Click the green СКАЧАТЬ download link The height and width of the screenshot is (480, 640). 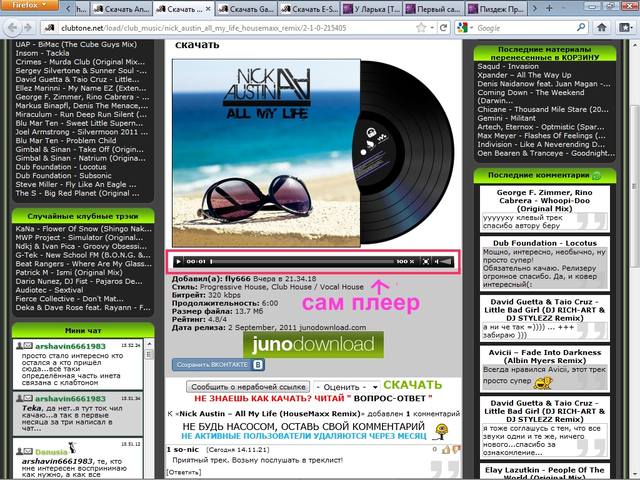(x=413, y=385)
